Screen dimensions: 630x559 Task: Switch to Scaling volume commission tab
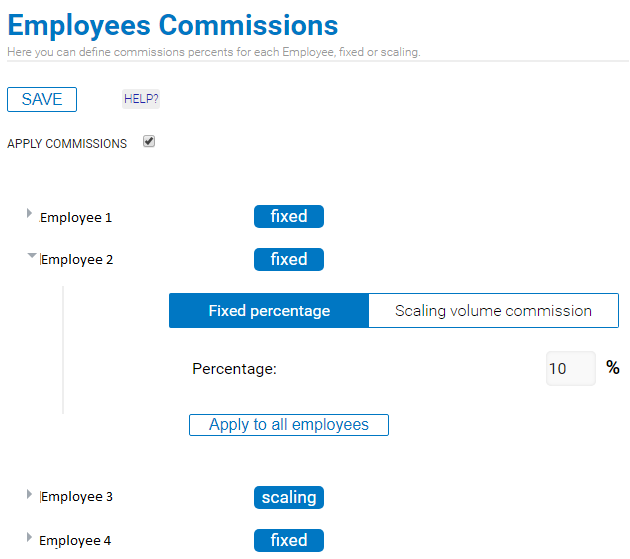coord(493,311)
